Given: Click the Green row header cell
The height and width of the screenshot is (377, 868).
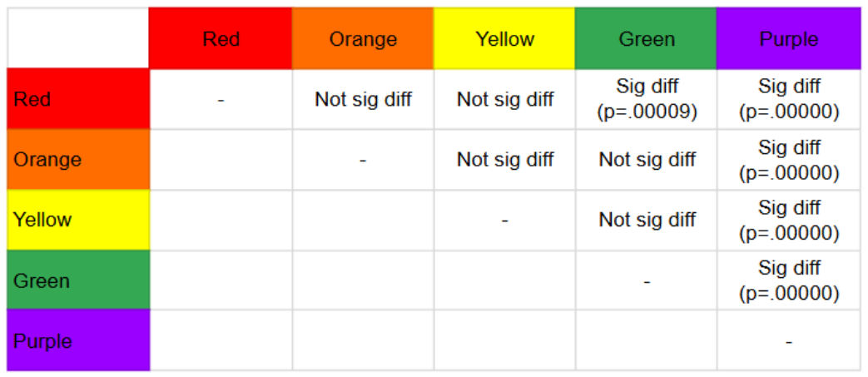Looking at the screenshot, I should [78, 280].
